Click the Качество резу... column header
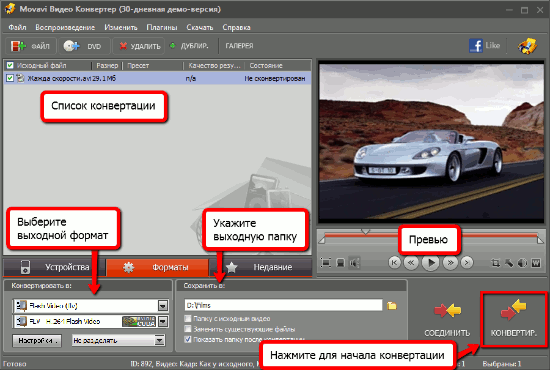The height and width of the screenshot is (370, 550). tap(215, 66)
